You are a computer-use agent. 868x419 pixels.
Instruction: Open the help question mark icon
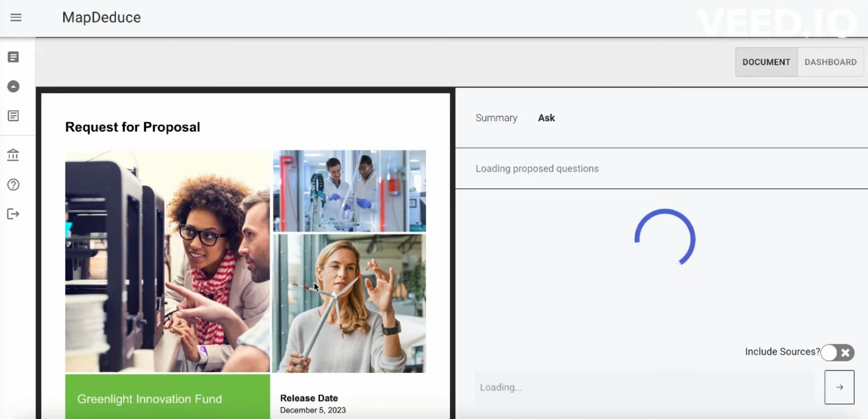13,185
